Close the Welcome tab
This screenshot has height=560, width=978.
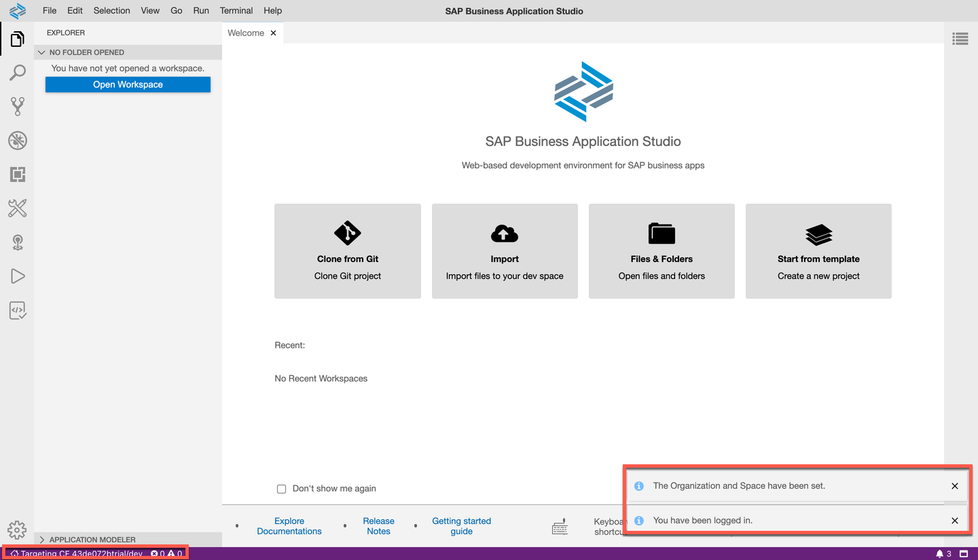[274, 33]
